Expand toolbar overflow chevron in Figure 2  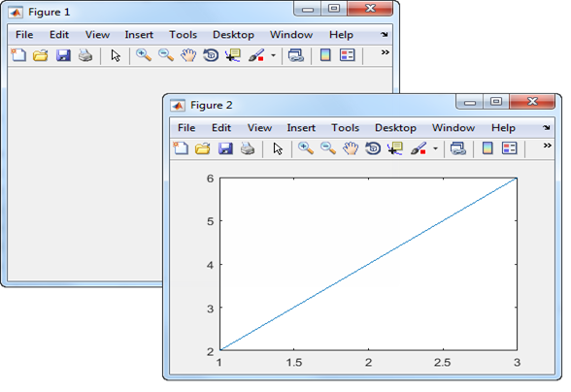(x=547, y=146)
